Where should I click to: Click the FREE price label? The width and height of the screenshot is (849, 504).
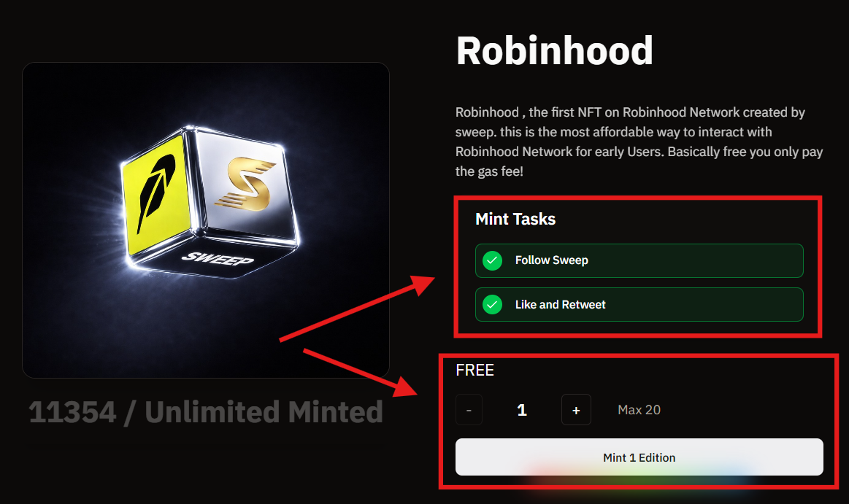(475, 371)
